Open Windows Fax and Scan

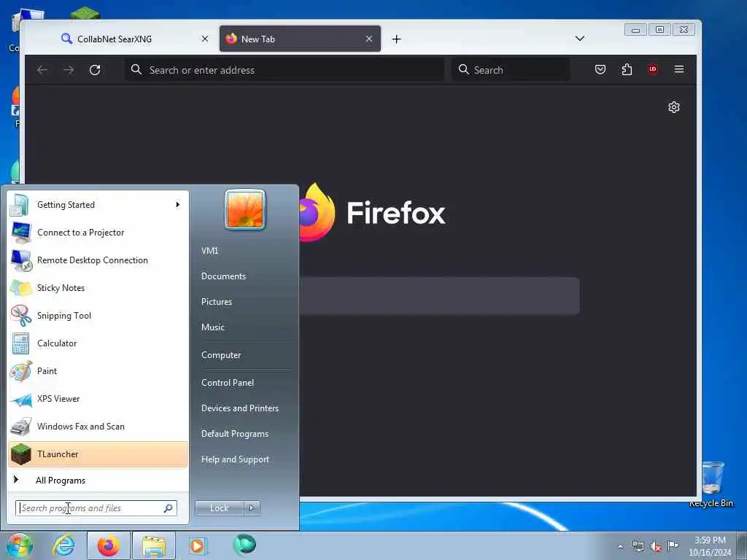click(98, 426)
